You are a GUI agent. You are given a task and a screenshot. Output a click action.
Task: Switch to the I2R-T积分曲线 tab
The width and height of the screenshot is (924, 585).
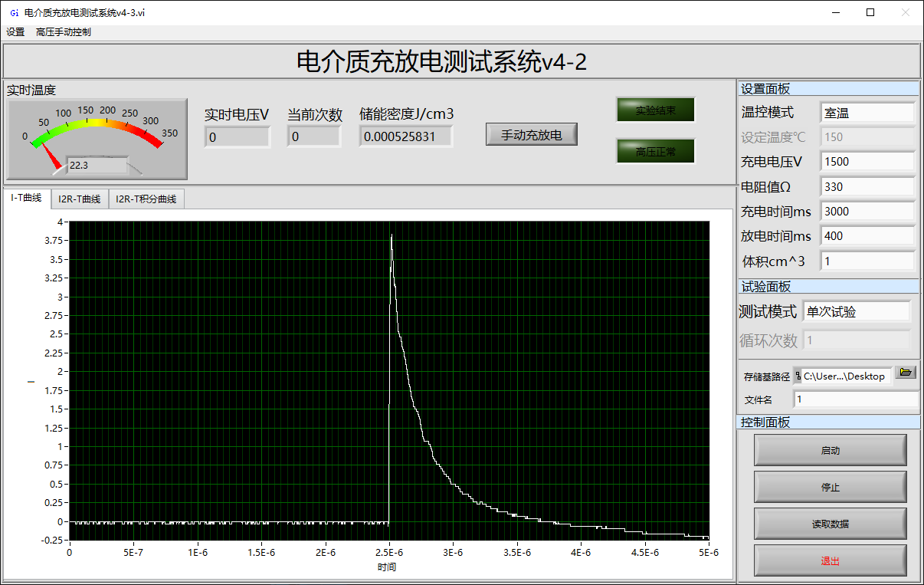point(146,199)
